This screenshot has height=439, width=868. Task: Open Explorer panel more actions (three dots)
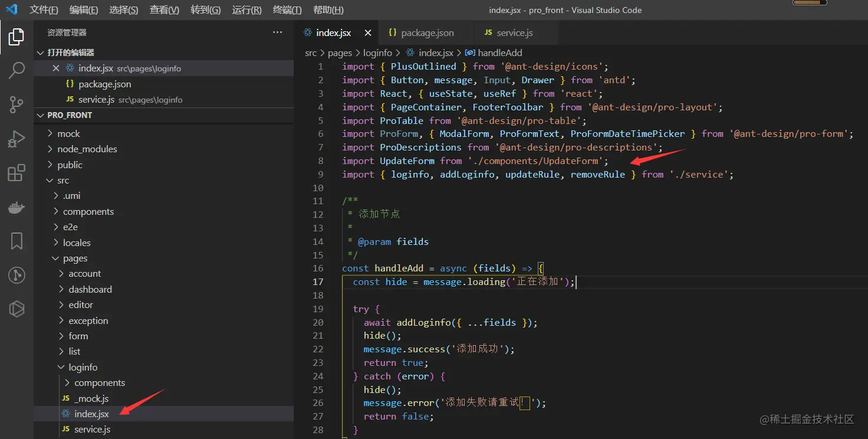tap(278, 32)
